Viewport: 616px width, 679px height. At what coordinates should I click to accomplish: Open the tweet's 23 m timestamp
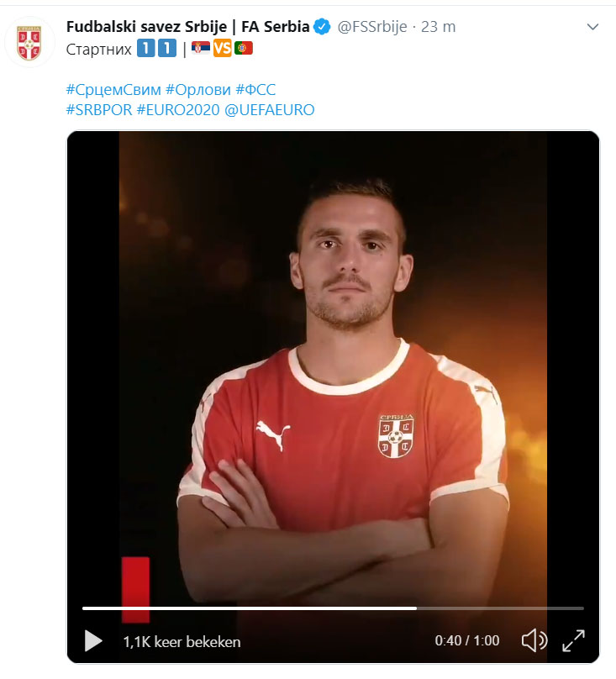pos(438,27)
